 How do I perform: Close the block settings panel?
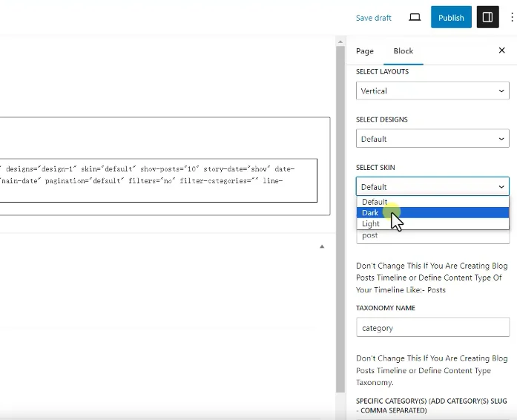point(501,50)
